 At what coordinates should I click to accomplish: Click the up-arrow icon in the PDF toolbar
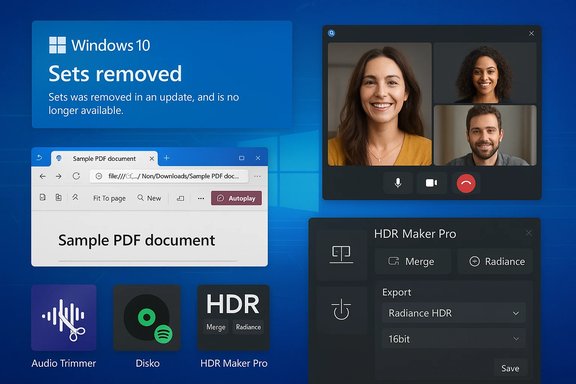click(x=75, y=197)
